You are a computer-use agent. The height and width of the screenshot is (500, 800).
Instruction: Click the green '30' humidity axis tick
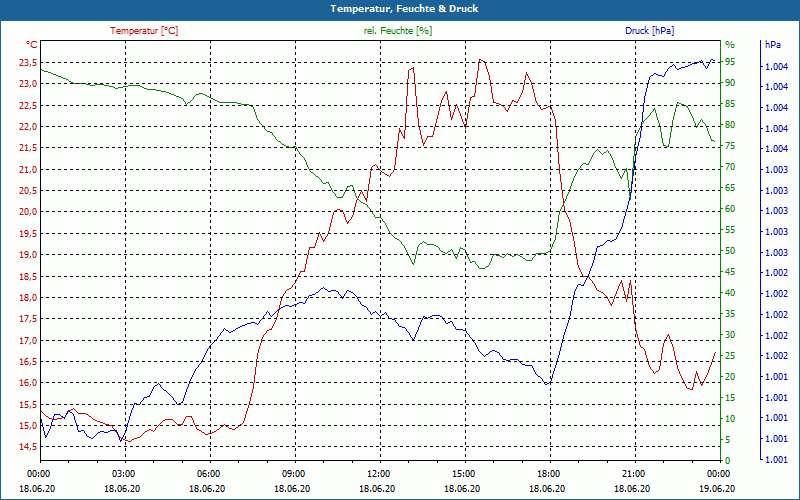(730, 335)
